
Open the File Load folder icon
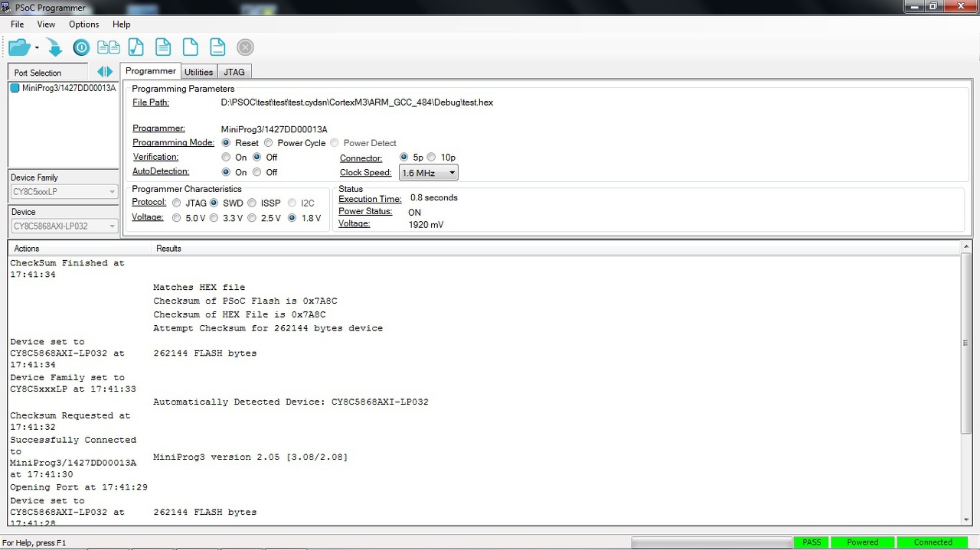pos(19,47)
